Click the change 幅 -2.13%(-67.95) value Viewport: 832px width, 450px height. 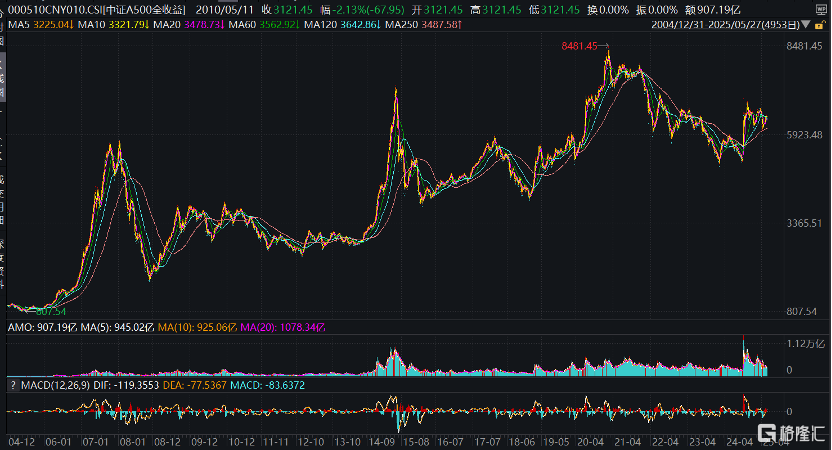(x=362, y=10)
